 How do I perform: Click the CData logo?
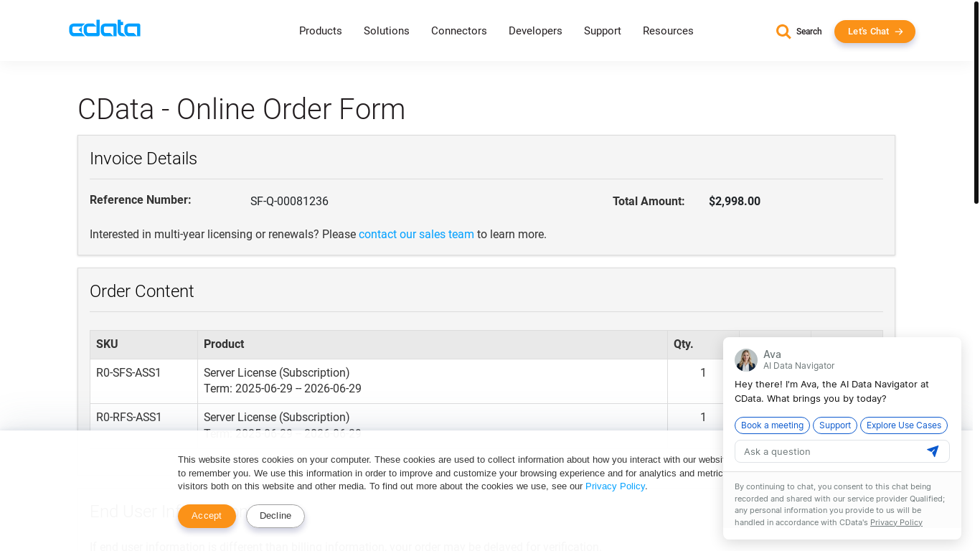(105, 29)
